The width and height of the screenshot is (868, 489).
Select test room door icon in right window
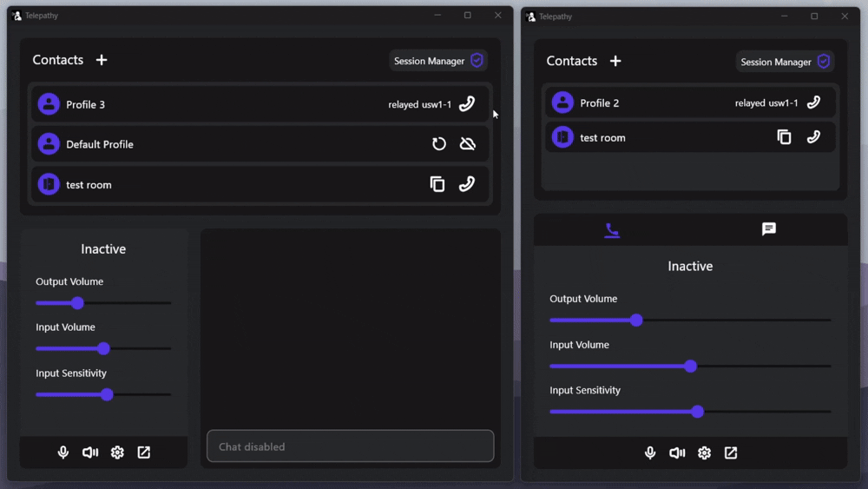tap(562, 136)
